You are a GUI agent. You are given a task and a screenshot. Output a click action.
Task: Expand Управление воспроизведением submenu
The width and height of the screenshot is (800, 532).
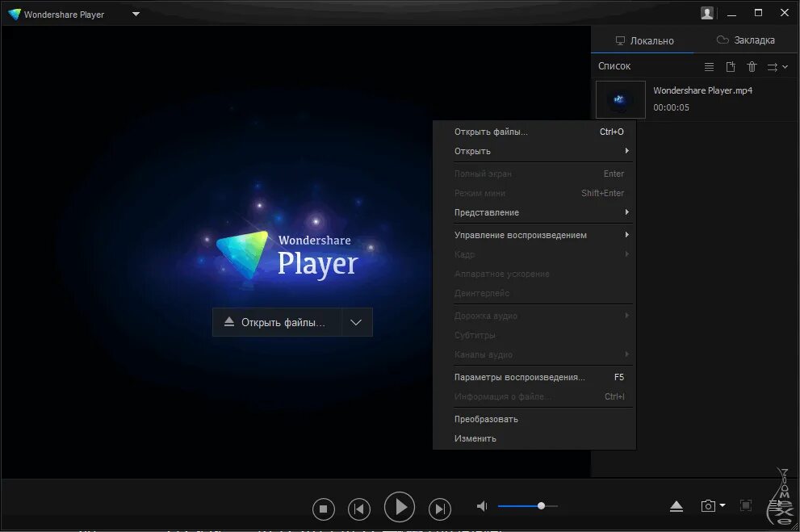click(534, 235)
